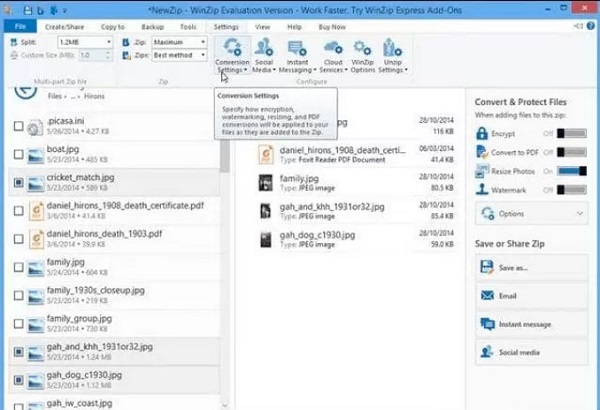600x410 pixels.
Task: Tick the daniel_hirons_death_1903.pdf checkbox
Action: [x=18, y=239]
